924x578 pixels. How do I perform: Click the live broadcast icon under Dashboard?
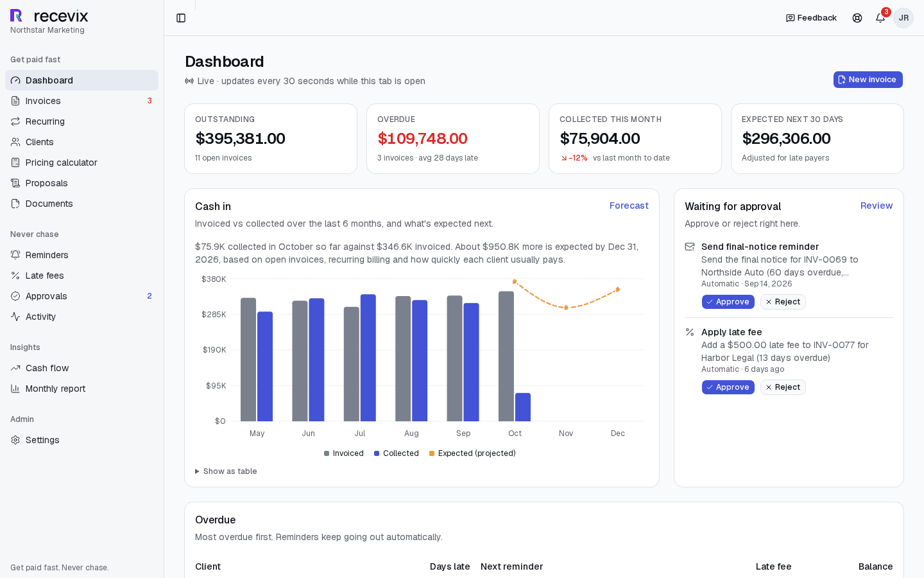click(189, 81)
